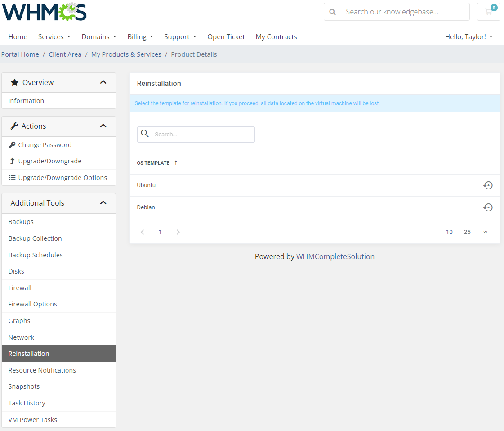The image size is (504, 431).
Task: Open the shopping cart icon
Action: click(x=489, y=12)
